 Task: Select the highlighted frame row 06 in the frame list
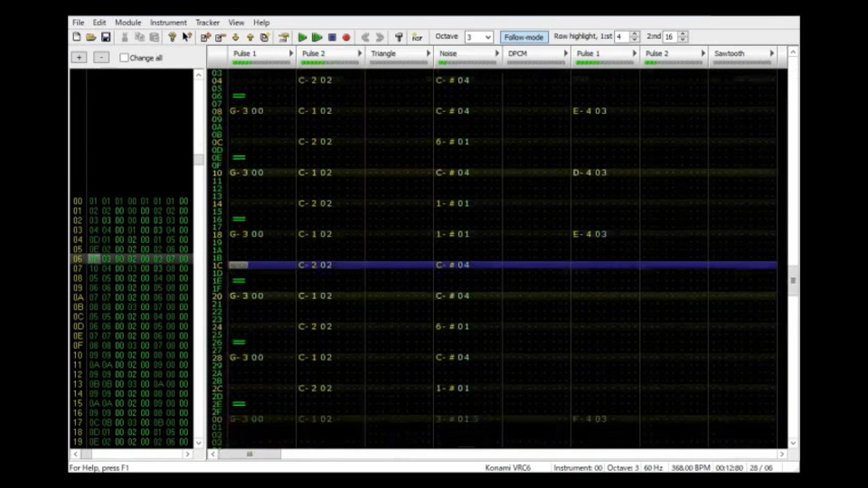pos(130,259)
